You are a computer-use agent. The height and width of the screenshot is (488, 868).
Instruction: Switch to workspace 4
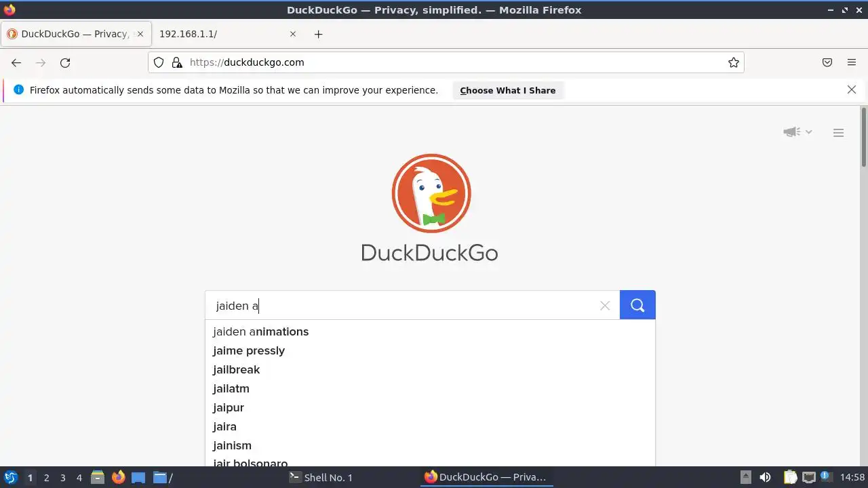click(79, 477)
